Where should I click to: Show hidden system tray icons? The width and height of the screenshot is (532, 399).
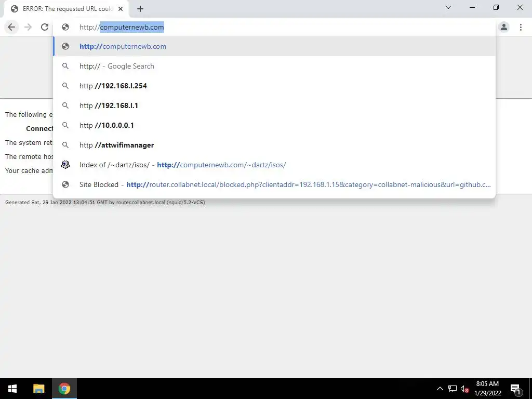[440, 389]
